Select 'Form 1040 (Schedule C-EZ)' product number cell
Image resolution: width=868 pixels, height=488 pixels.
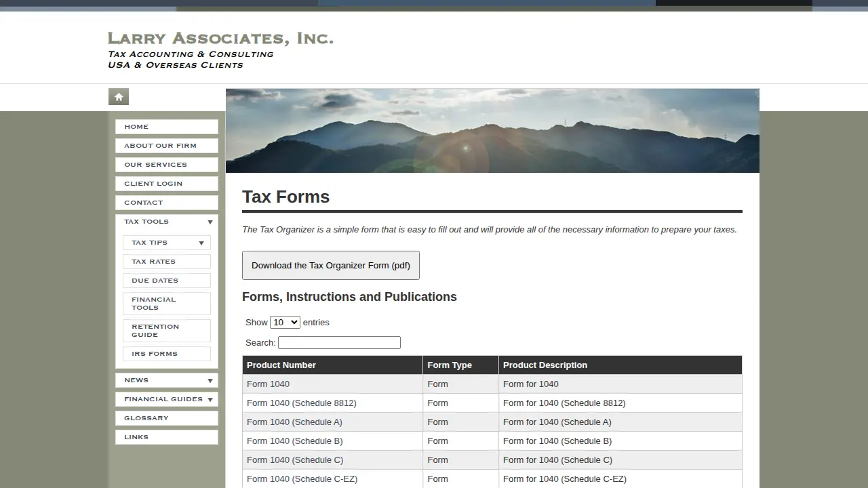(x=332, y=479)
